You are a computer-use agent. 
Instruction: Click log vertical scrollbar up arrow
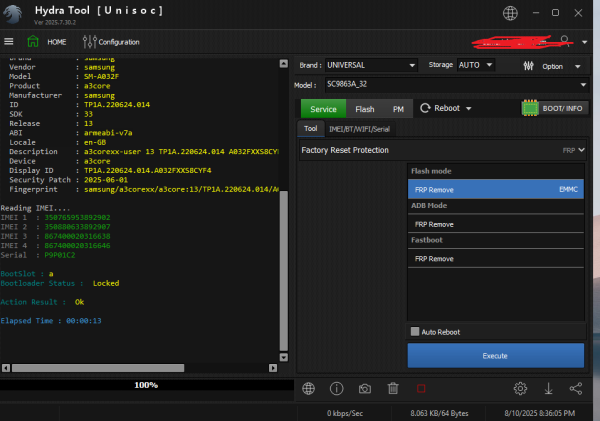tap(284, 64)
